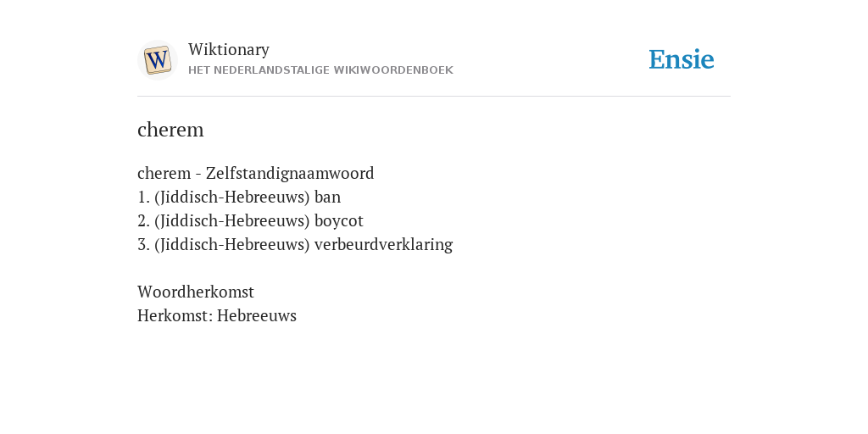Viewport: 868px width, 434px height.
Task: Click '(Jiddisch-Hebreeuws)' in definition 2
Action: (232, 221)
